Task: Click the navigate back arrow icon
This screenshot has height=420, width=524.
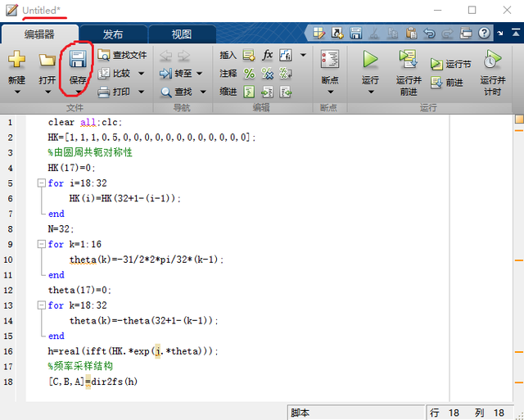Action: (x=165, y=55)
